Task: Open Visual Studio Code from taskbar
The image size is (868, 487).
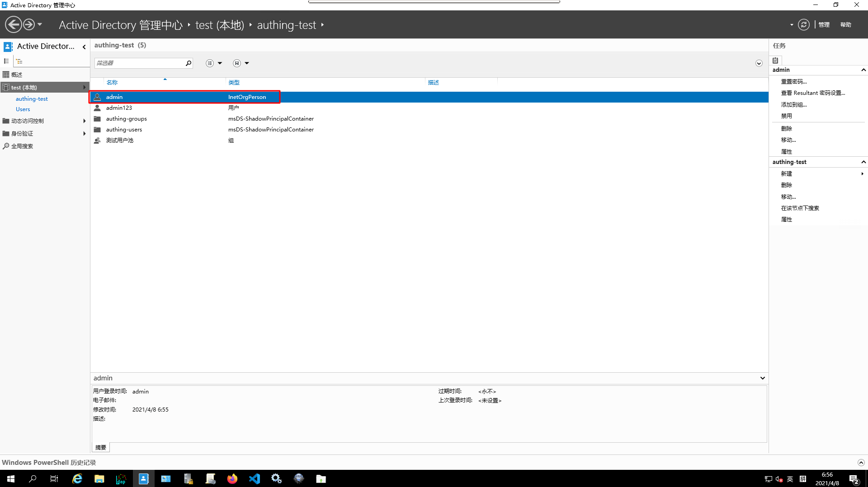Action: tap(255, 479)
